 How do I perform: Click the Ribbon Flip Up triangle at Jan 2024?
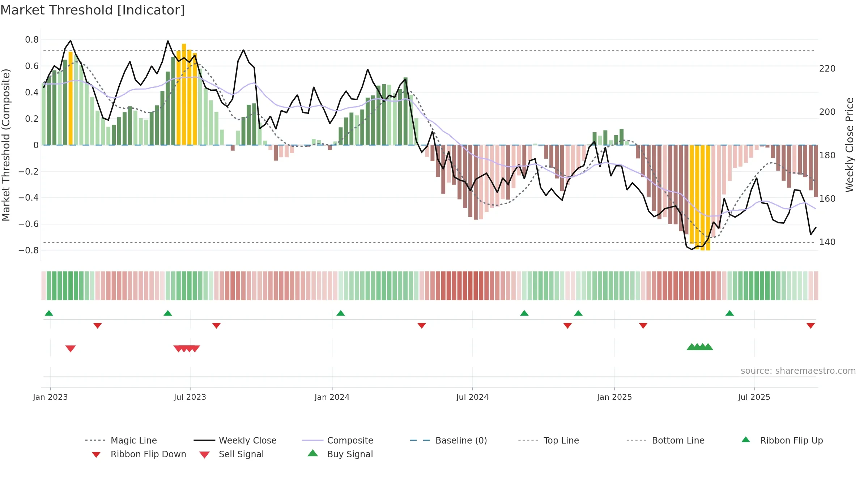(x=341, y=313)
